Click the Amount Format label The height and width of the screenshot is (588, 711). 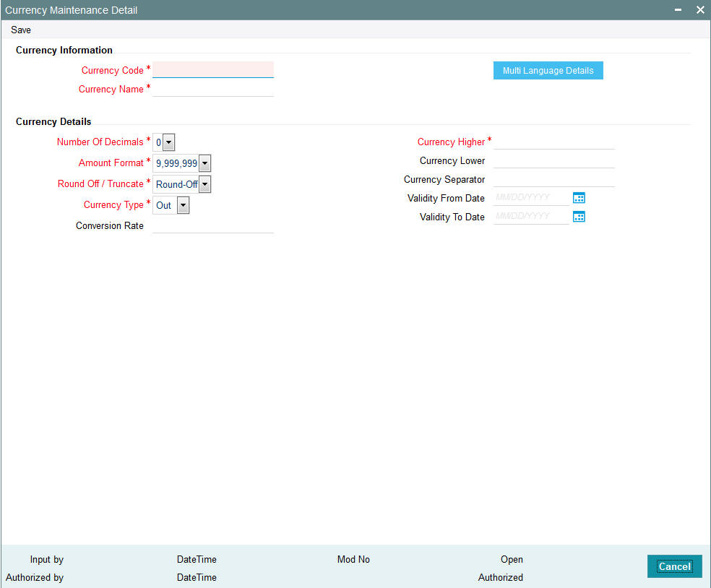point(111,163)
